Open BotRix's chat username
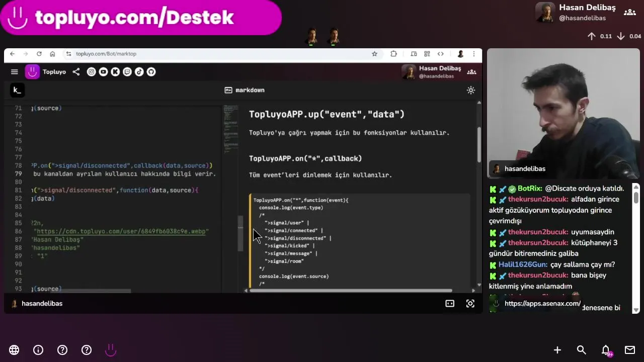The image size is (644, 362). (x=530, y=189)
